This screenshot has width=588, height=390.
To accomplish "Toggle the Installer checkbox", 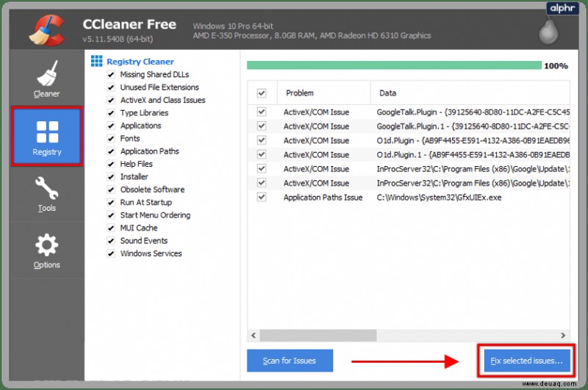I will (111, 177).
